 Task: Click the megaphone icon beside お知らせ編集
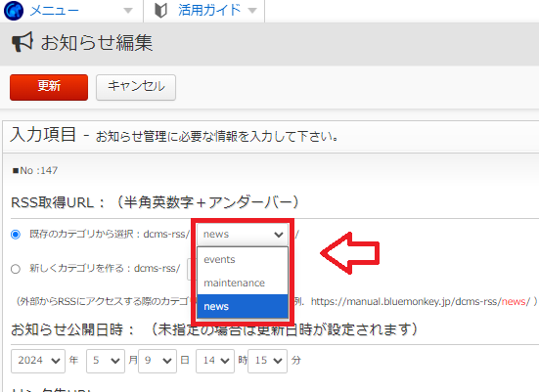(x=22, y=42)
